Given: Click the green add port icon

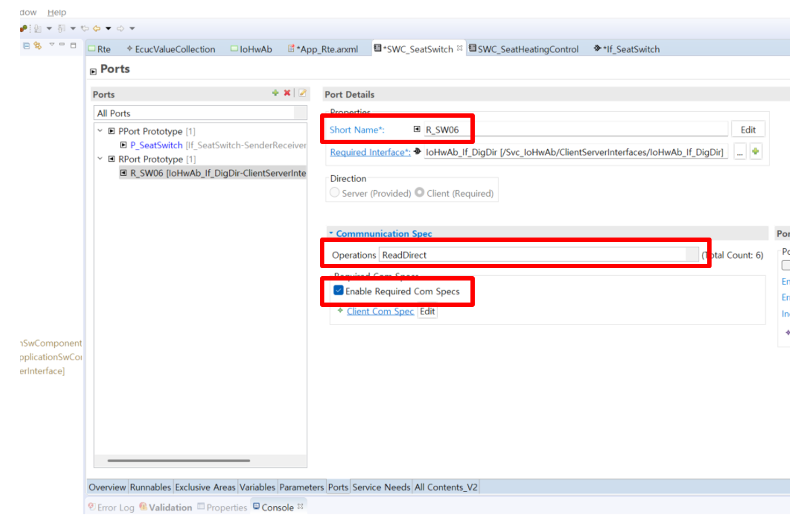Looking at the screenshot, I should (275, 93).
